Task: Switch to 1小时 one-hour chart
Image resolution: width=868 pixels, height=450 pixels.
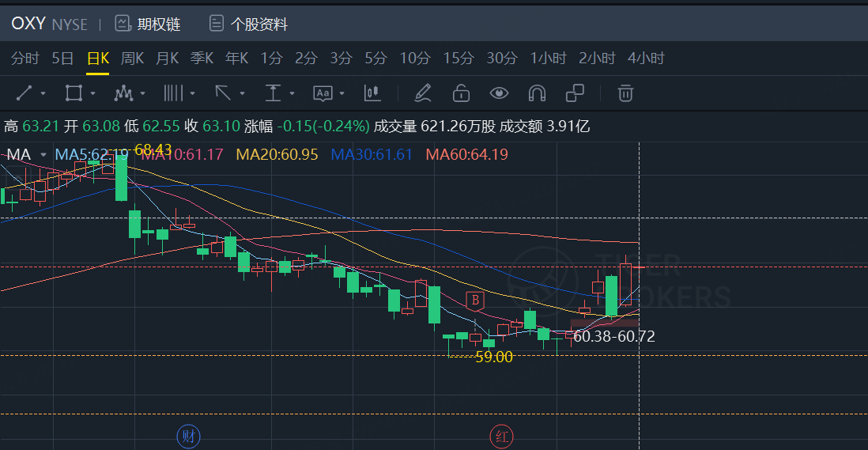Action: pyautogui.click(x=549, y=58)
